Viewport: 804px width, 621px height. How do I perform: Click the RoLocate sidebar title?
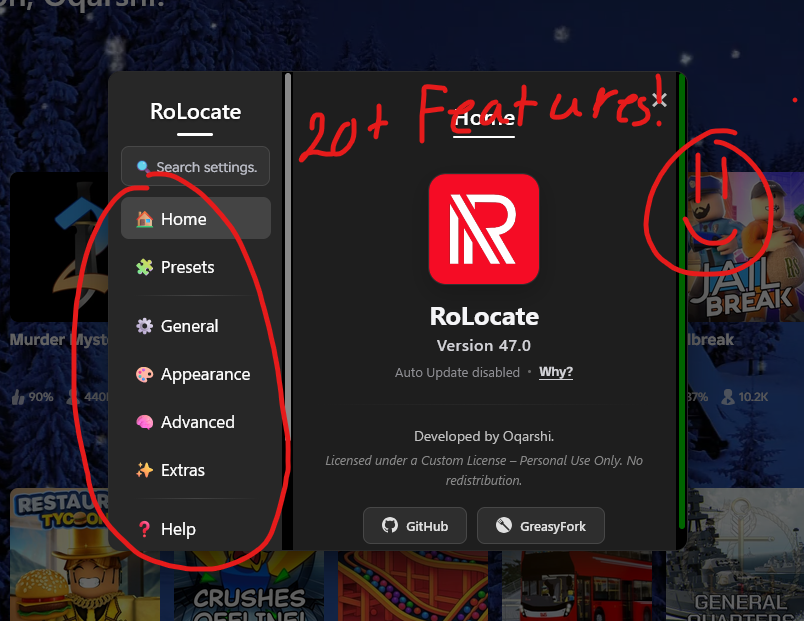(195, 111)
